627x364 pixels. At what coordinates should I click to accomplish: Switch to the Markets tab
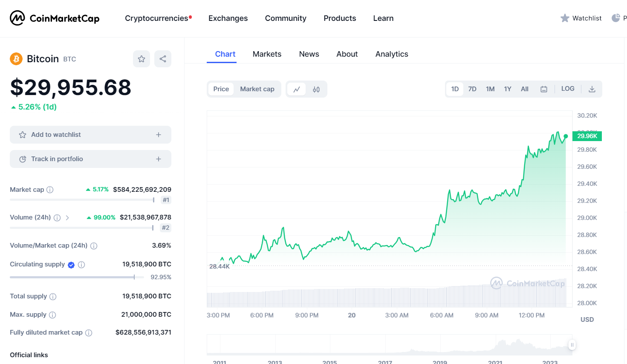(x=267, y=54)
